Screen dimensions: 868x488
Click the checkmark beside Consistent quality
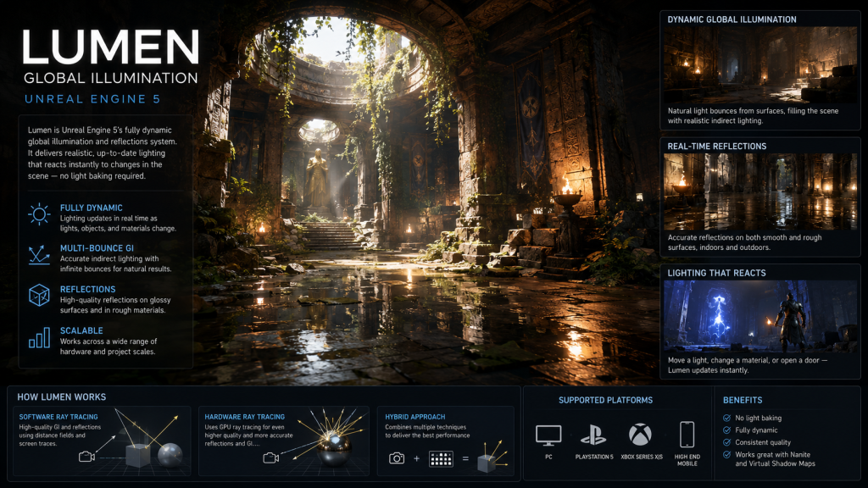click(x=726, y=442)
